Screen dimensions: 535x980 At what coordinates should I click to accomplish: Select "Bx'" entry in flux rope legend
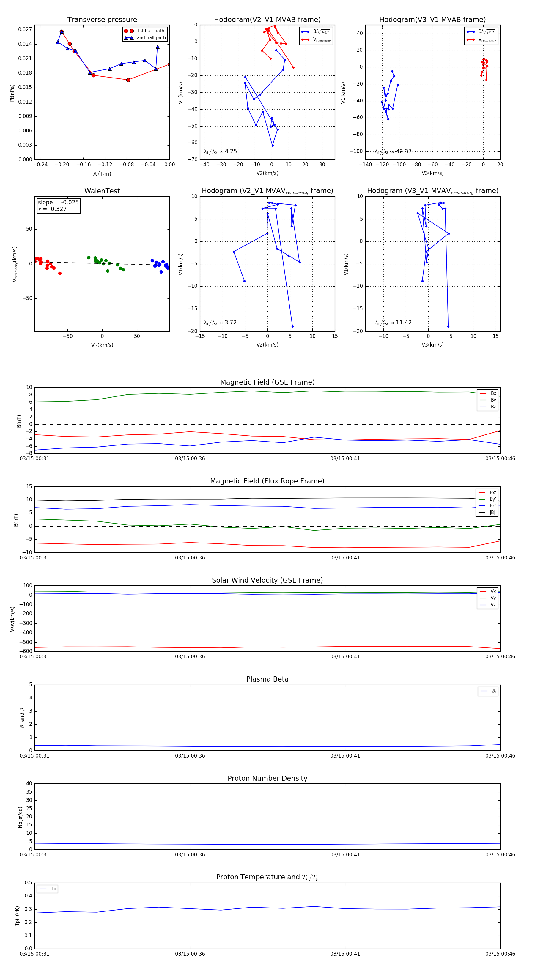coord(487,493)
